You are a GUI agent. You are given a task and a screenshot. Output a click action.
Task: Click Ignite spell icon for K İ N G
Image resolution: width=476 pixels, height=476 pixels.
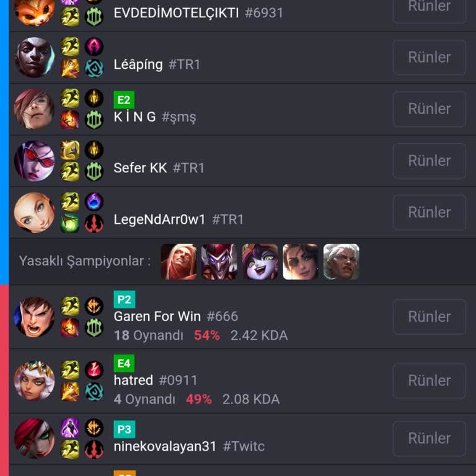point(70,120)
